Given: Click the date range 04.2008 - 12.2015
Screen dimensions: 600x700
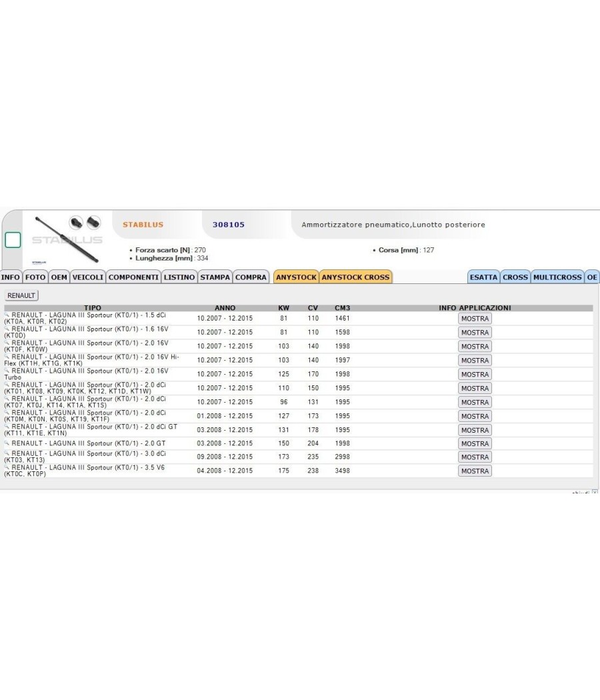Looking at the screenshot, I should pyautogui.click(x=225, y=471).
